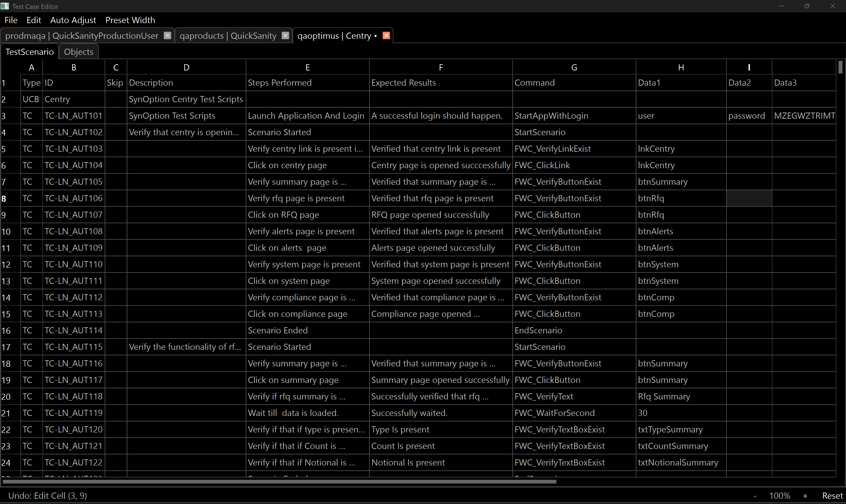Viewport: 846px width, 504px height.
Task: Click the vertical scrollbar thumb
Action: coord(840,67)
